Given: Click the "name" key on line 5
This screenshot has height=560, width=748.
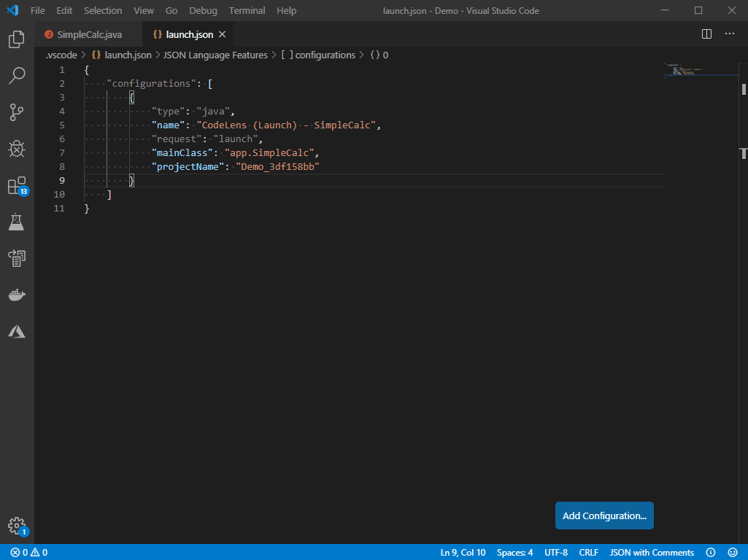Looking at the screenshot, I should 168,125.
